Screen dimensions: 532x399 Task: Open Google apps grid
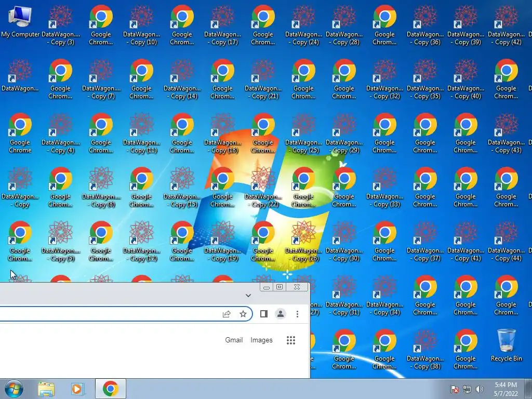291,340
